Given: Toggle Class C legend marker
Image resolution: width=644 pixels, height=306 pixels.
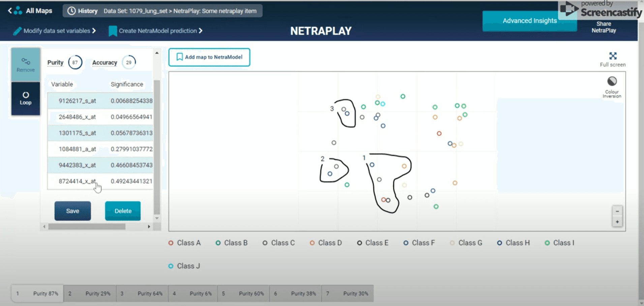Looking at the screenshot, I should tap(265, 243).
